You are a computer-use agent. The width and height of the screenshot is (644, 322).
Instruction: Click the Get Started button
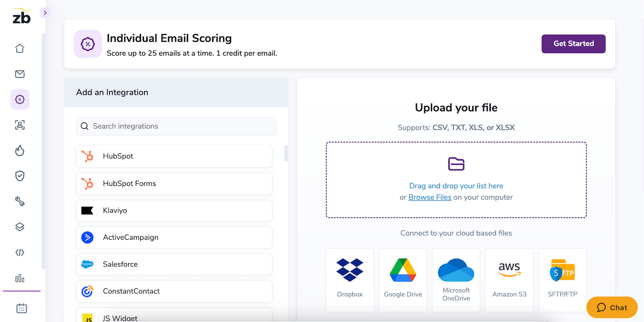[573, 44]
